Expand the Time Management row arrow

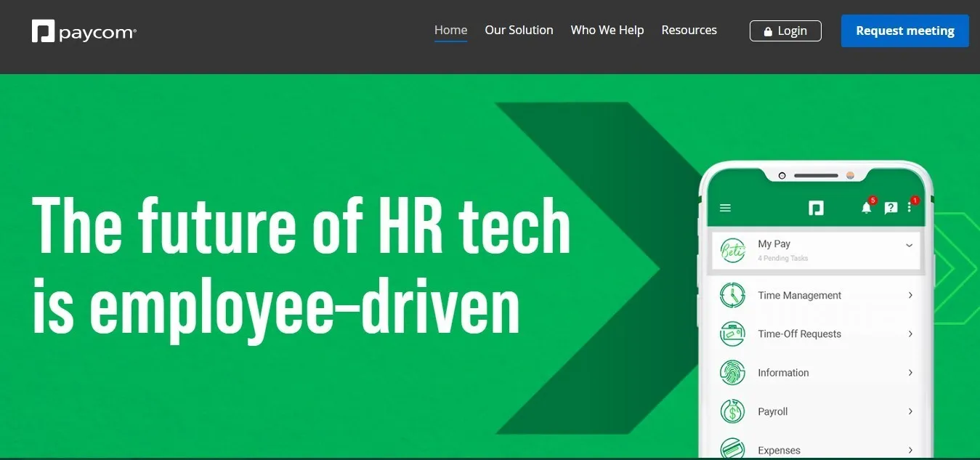pos(910,295)
